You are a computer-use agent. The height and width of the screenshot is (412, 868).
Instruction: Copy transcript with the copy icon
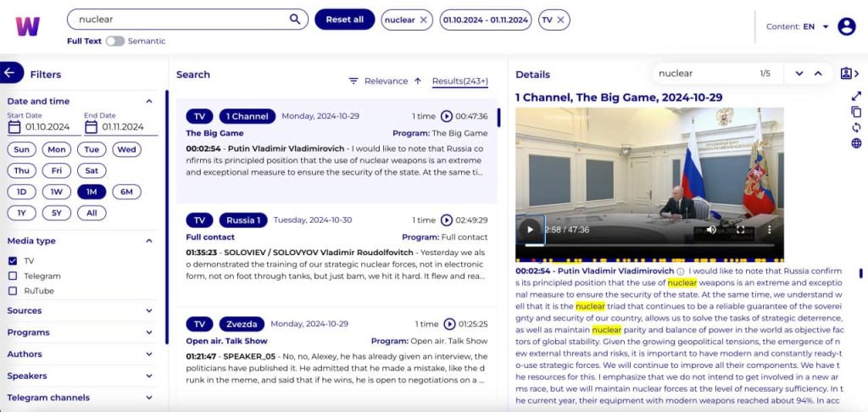tap(856, 112)
